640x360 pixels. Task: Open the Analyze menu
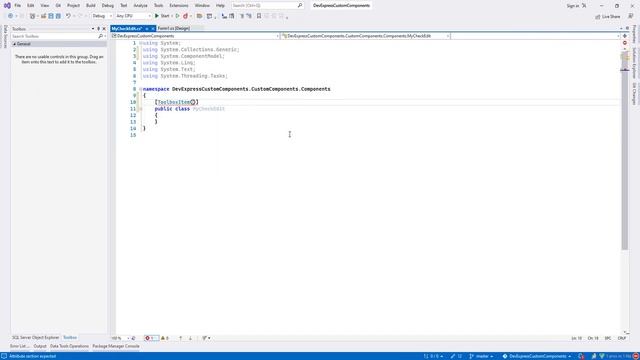[140, 6]
